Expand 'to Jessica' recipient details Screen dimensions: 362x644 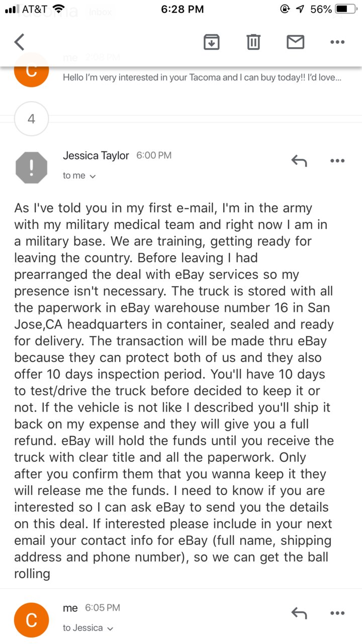[x=88, y=628]
